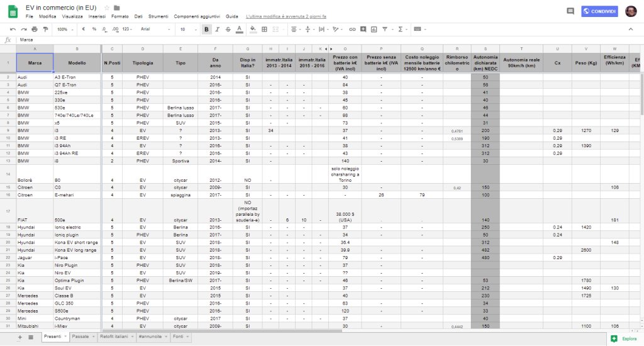Open the last modification history link

[x=286, y=16]
